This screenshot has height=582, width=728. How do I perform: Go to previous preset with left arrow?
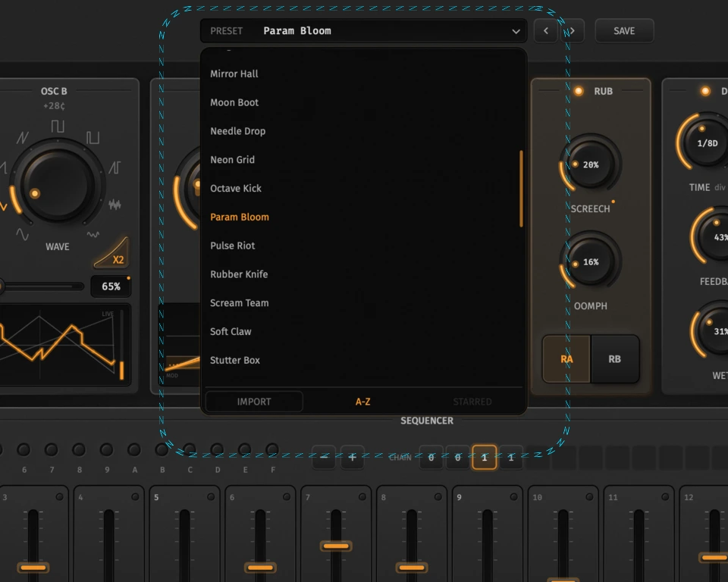pyautogui.click(x=545, y=30)
